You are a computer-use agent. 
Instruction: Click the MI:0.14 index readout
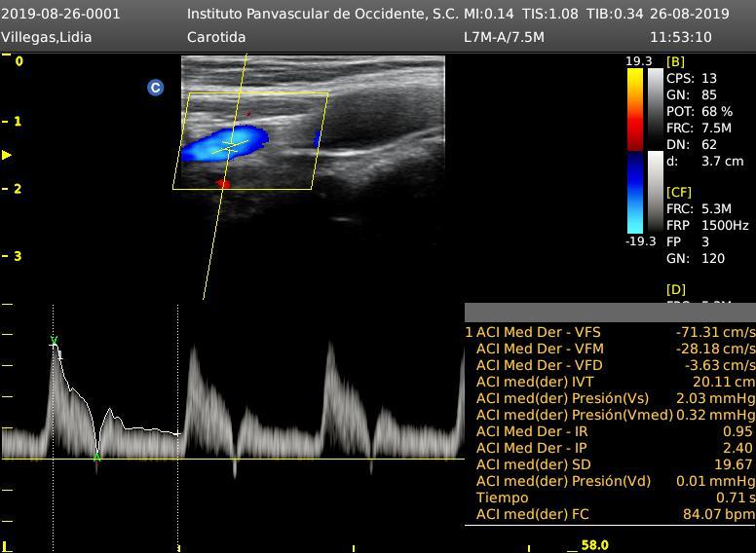point(488,14)
